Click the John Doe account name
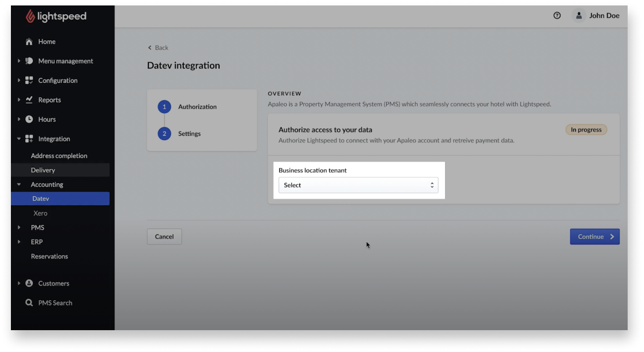The image size is (644, 352). (x=604, y=16)
